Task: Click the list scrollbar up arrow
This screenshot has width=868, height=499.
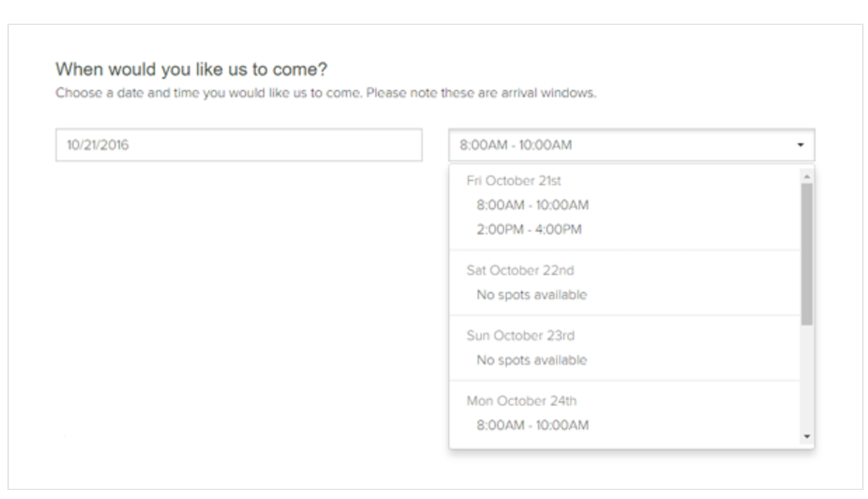Action: [807, 176]
